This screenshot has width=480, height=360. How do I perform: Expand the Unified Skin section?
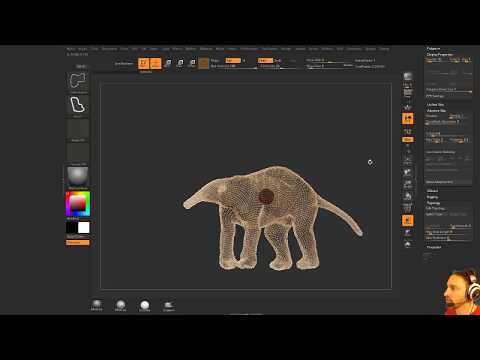click(x=435, y=105)
